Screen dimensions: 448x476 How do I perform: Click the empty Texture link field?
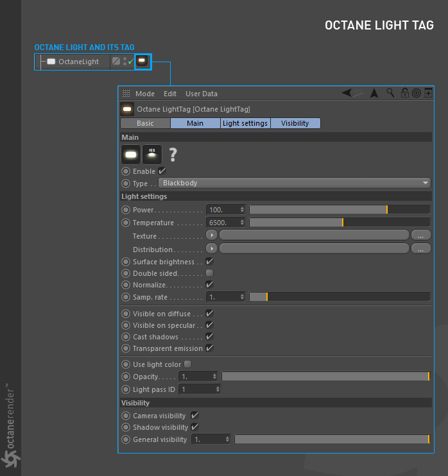click(x=314, y=235)
